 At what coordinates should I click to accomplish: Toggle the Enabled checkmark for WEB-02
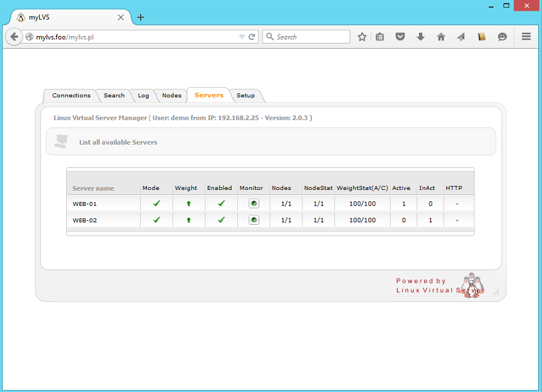click(221, 220)
